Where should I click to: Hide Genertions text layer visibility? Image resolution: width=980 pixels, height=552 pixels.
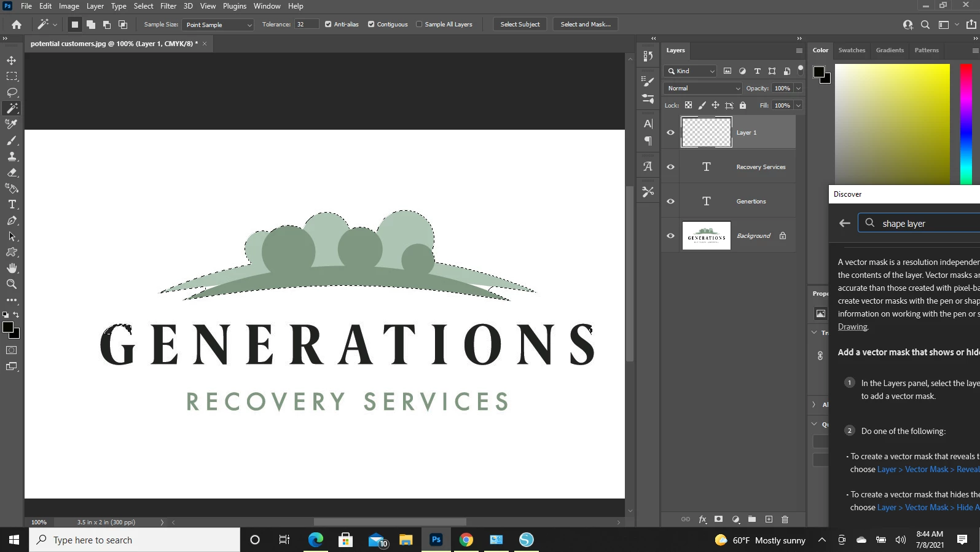[x=670, y=202]
